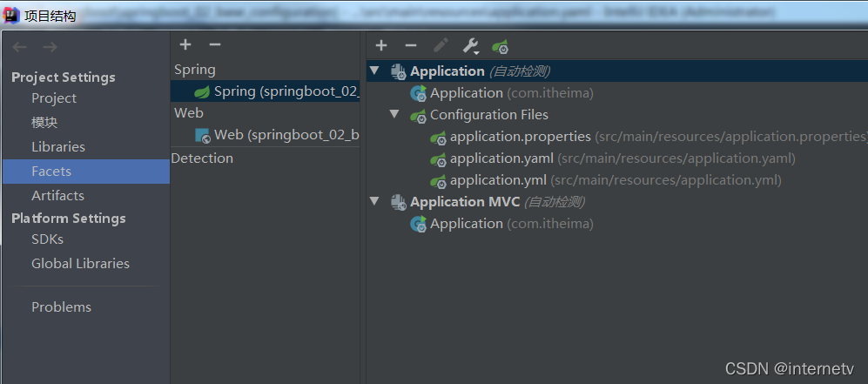Viewport: 868px width, 384px height.
Task: Open the Problems page
Action: [x=61, y=307]
